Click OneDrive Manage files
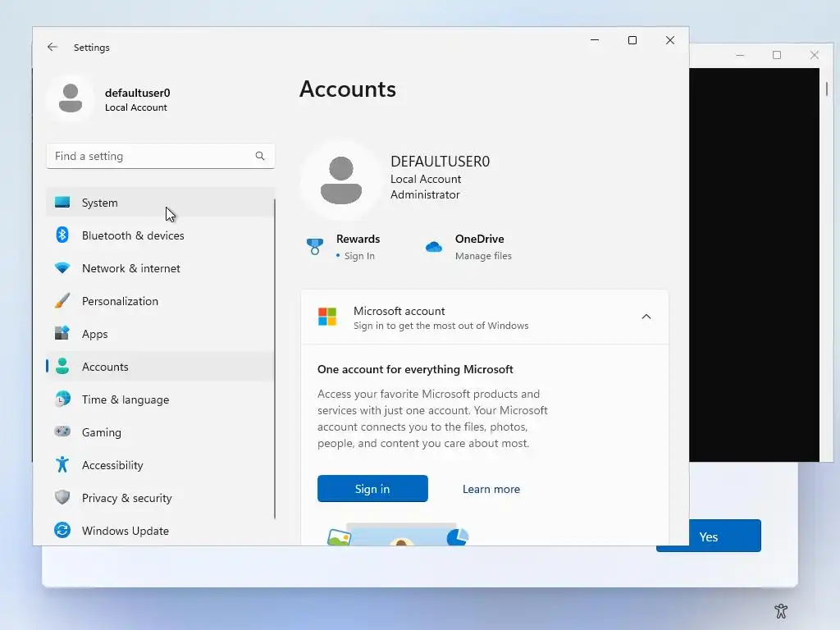 coord(483,256)
